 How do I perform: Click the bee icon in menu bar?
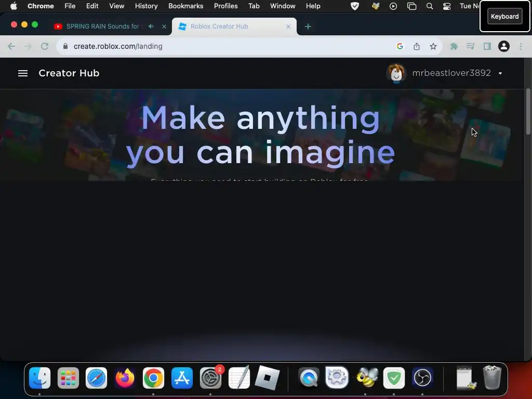click(376, 6)
